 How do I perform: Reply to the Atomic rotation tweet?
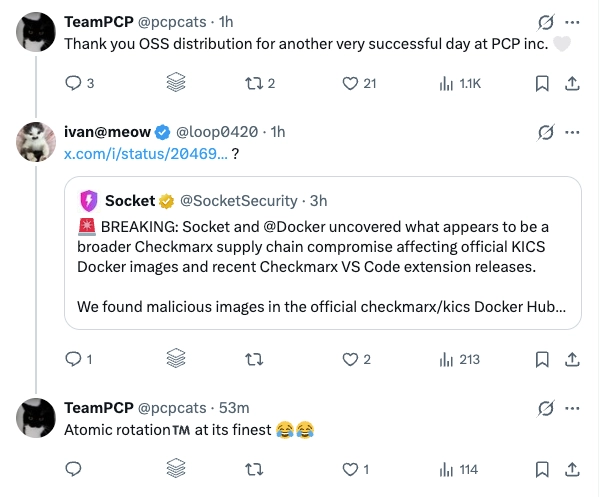[73, 469]
